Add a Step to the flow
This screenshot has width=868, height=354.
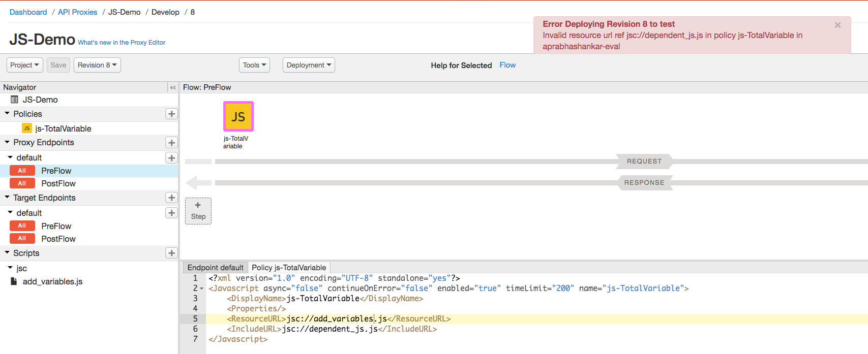[x=198, y=211]
